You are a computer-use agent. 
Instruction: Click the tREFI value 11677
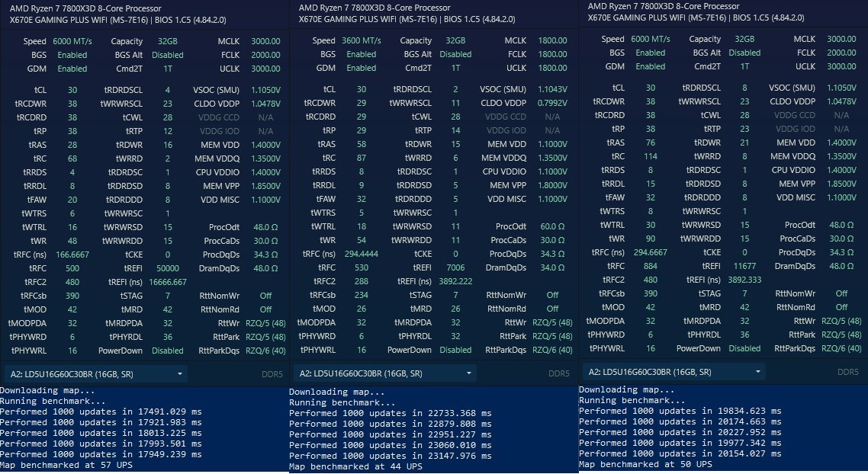point(744,266)
